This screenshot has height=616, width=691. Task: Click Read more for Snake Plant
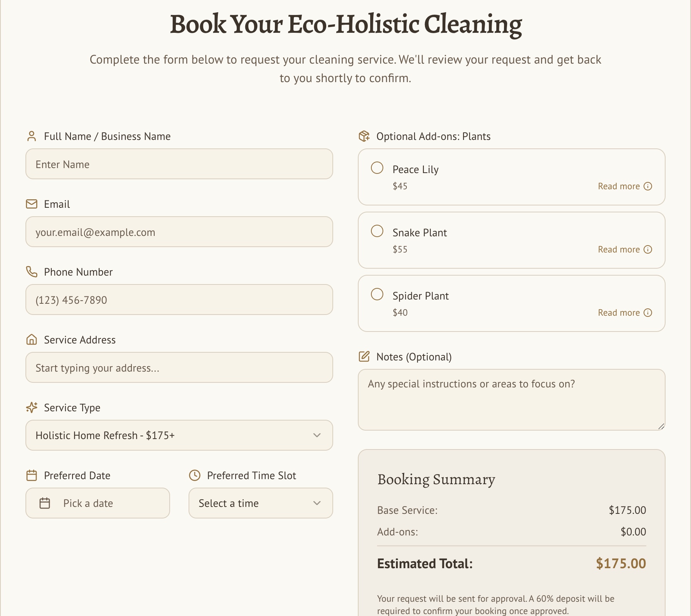[619, 249]
